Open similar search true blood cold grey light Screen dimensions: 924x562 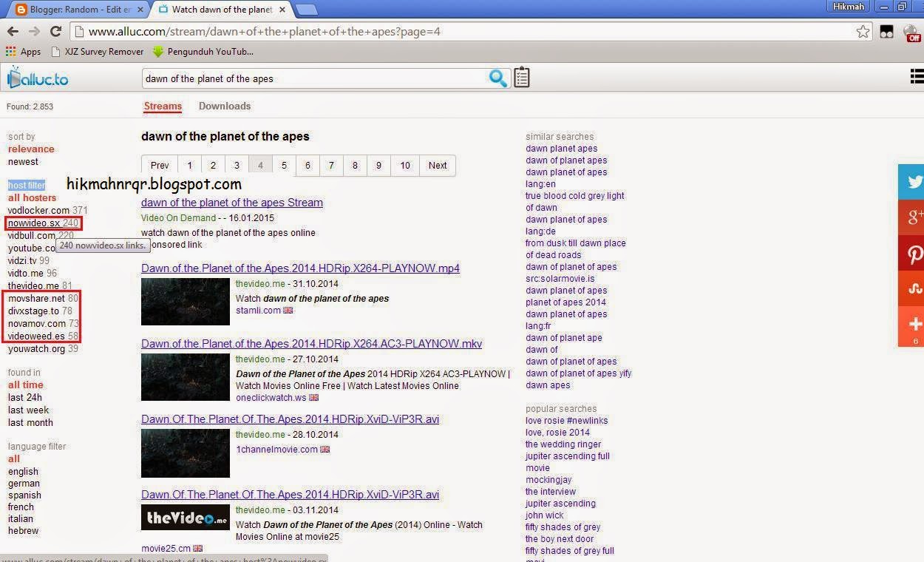pos(574,202)
